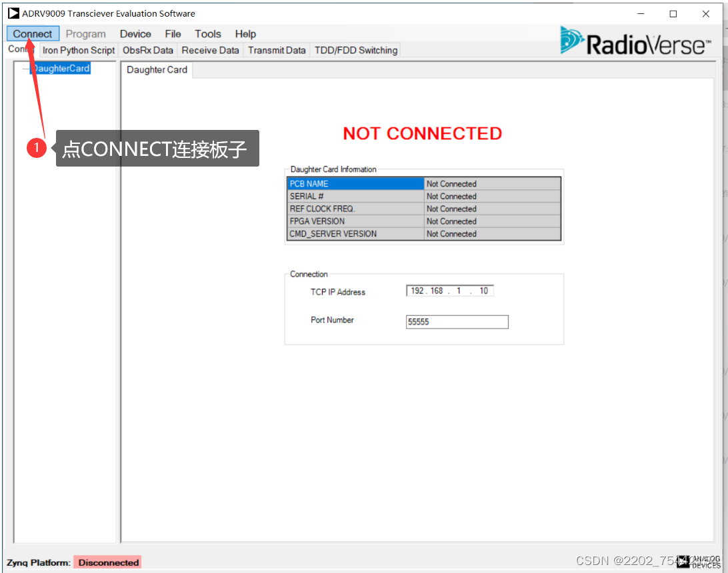Select DaughterCard node in the tree

[x=61, y=68]
